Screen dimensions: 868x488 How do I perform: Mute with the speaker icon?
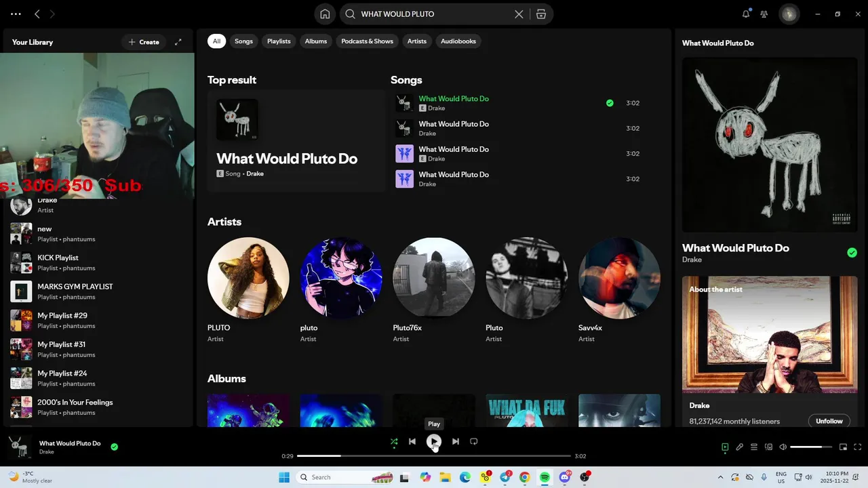[783, 447]
